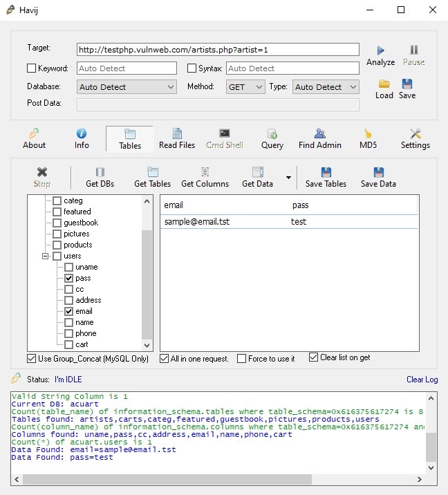Viewport: 448px width, 495px height.
Task: Click the Get Data toolbar icon
Action: click(x=258, y=172)
